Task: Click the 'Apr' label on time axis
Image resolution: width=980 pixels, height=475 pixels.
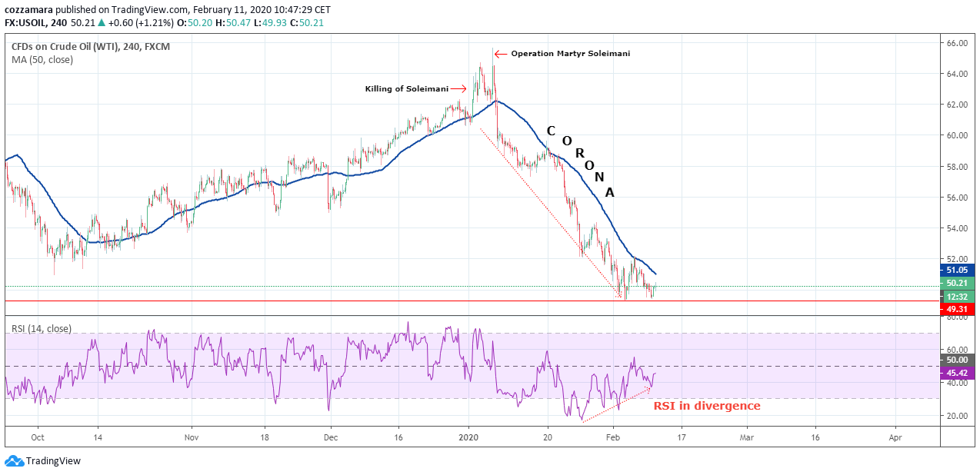Action: (896, 436)
